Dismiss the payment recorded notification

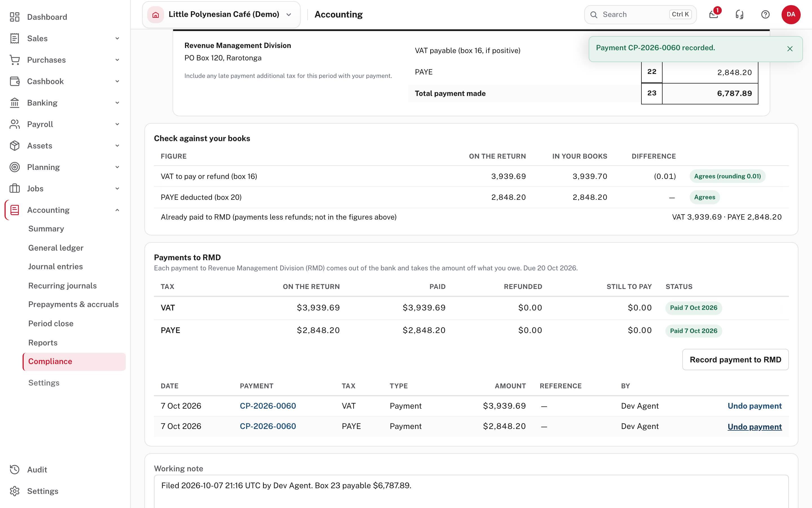coord(790,49)
